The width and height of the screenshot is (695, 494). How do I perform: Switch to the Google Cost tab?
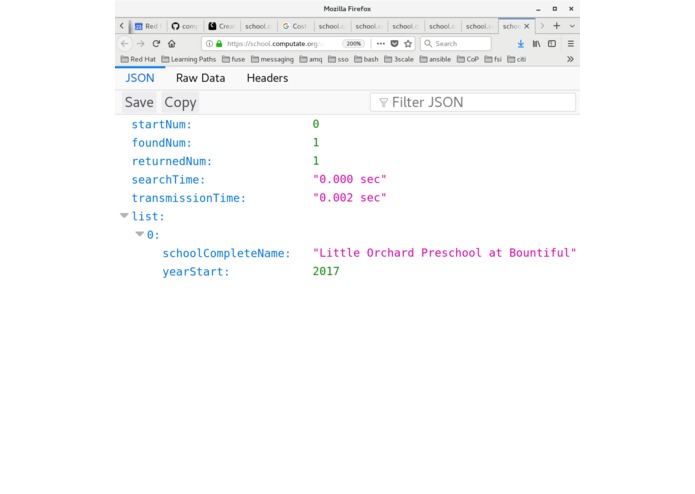point(295,26)
